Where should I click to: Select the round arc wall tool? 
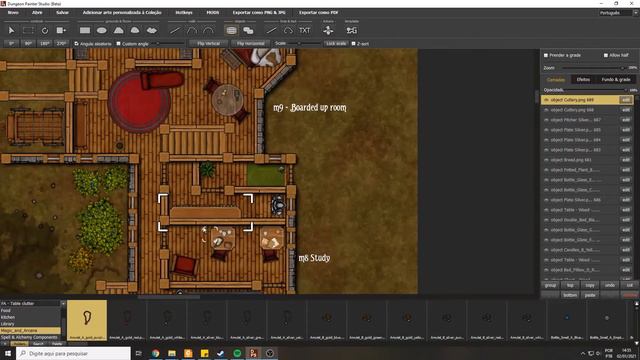click(208, 31)
